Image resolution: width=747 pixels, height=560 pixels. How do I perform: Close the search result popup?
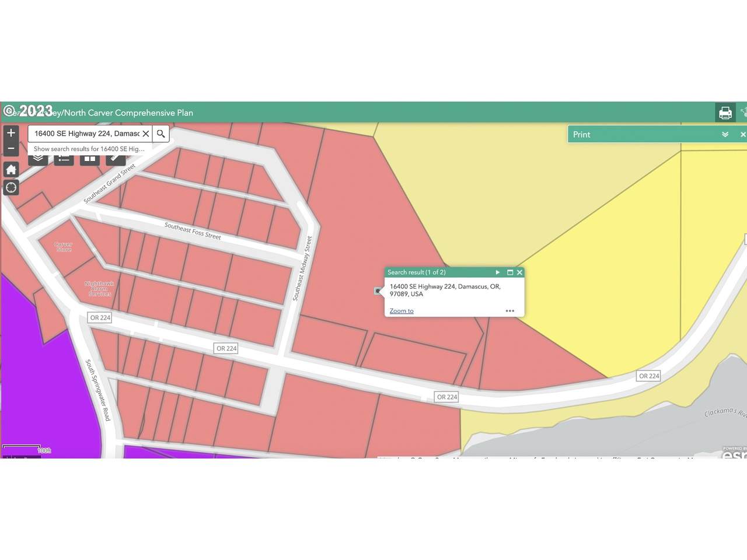(x=519, y=272)
